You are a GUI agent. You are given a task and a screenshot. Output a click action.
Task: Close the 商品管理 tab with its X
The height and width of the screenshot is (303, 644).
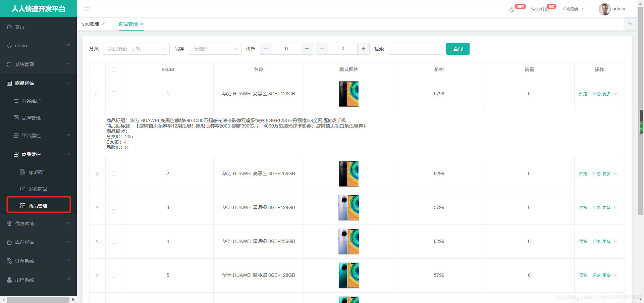pyautogui.click(x=142, y=24)
